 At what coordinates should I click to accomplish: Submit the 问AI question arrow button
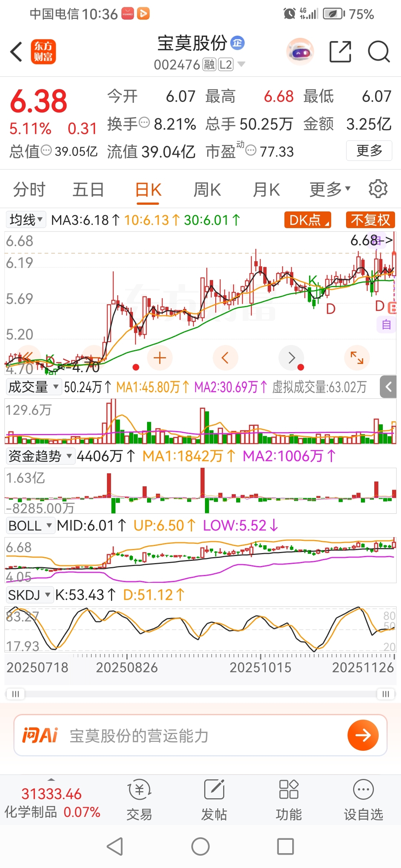pyautogui.click(x=363, y=735)
